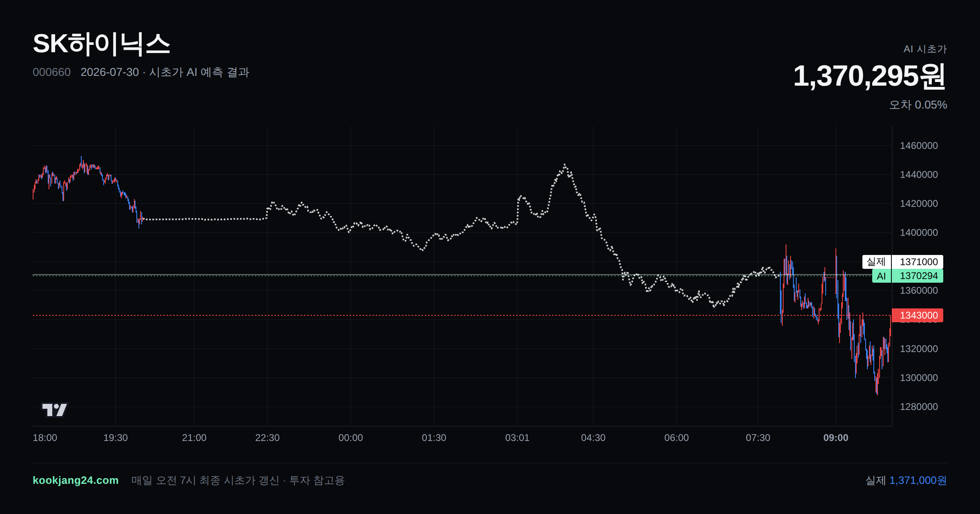Click the footer text 매일 오전 7시 최종 시초가 갱신
980x514 pixels.
(205, 481)
